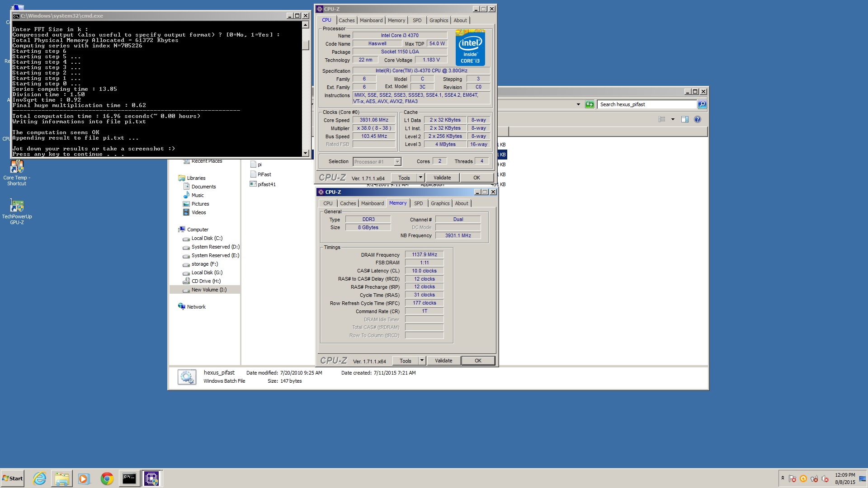Click the Search hexus_pifast input field
Image resolution: width=868 pixels, height=488 pixels.
(x=647, y=104)
